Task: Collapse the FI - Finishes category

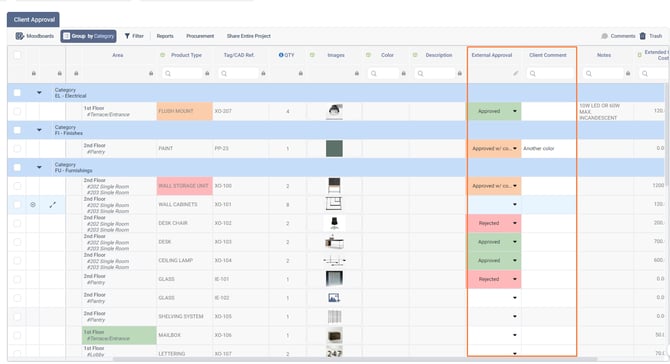Action: (39, 130)
